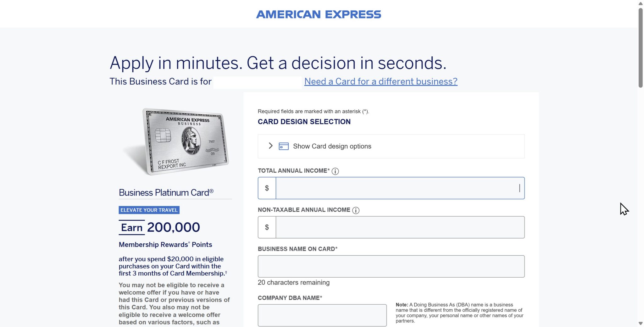Click the dollar sign prefix on Non-Taxable Annual Income

(267, 227)
